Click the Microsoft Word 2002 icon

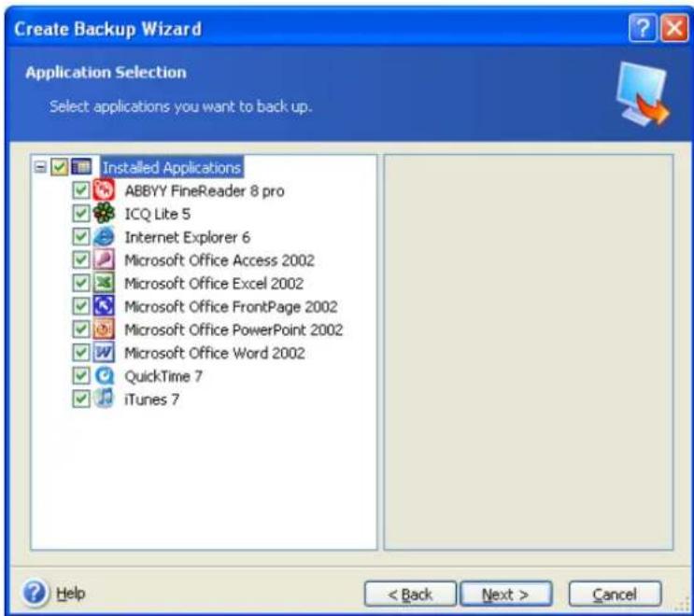(x=104, y=353)
